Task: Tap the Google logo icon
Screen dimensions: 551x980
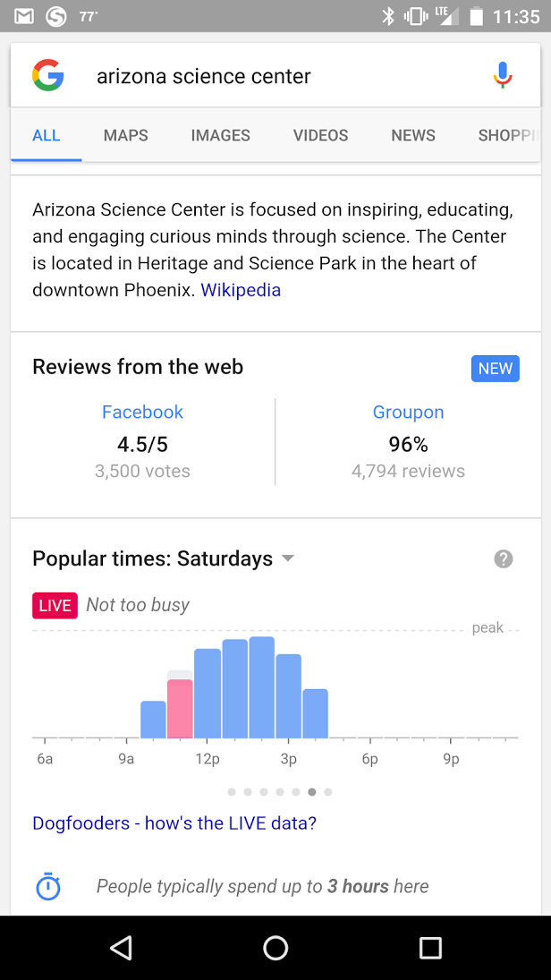Action: (48, 76)
